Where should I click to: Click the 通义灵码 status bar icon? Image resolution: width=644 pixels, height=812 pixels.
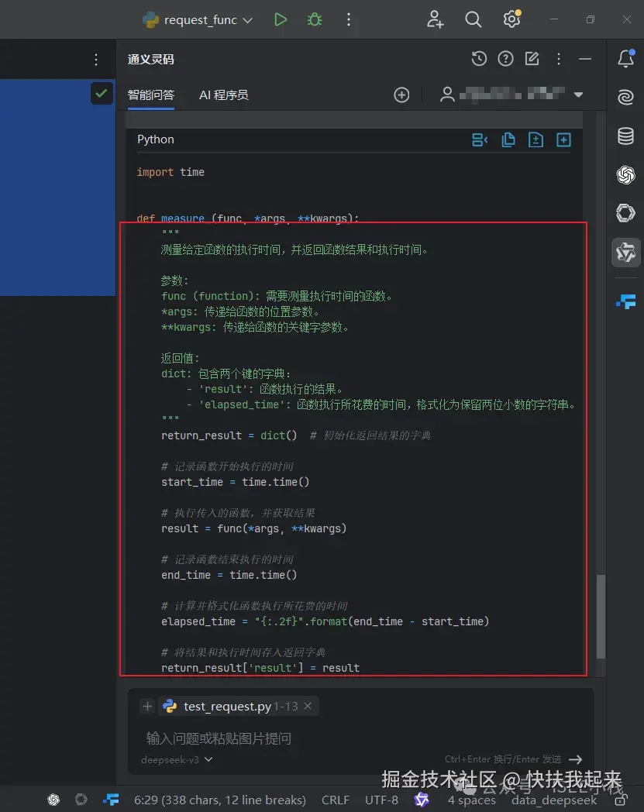(x=422, y=800)
